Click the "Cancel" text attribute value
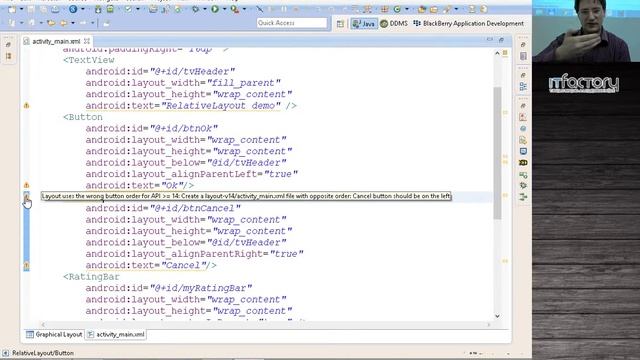This screenshot has width=640, height=360. tap(184, 265)
